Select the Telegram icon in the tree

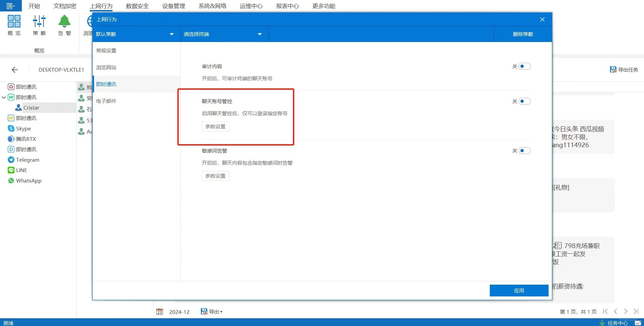point(11,160)
